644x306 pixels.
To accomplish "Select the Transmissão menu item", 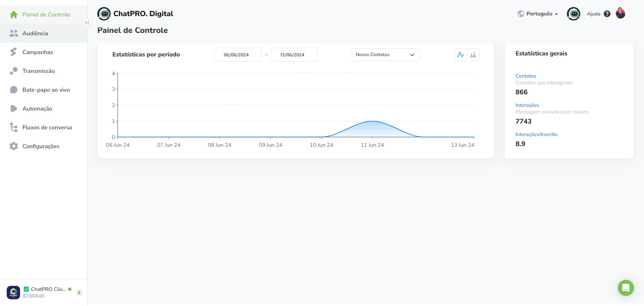I will pyautogui.click(x=44, y=71).
